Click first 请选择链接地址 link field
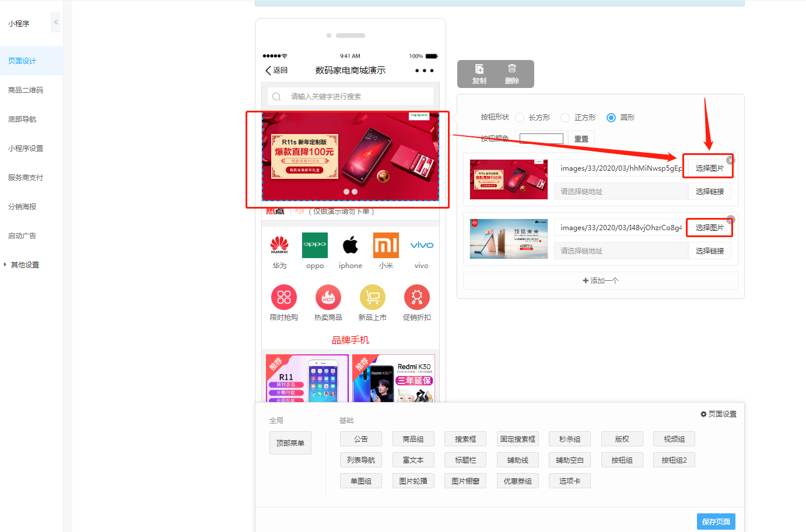 coord(621,192)
